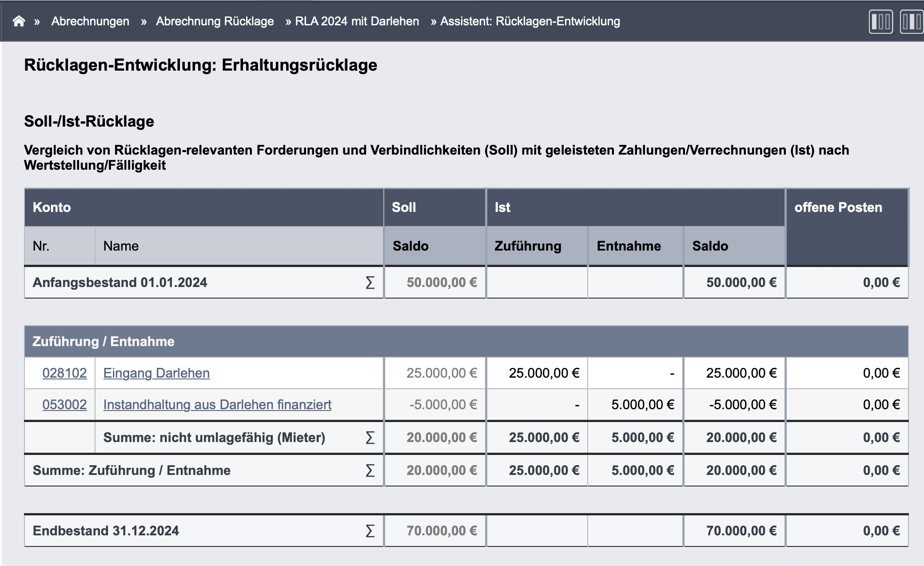The width and height of the screenshot is (924, 566).
Task: Click the Konto column header
Action: [204, 207]
